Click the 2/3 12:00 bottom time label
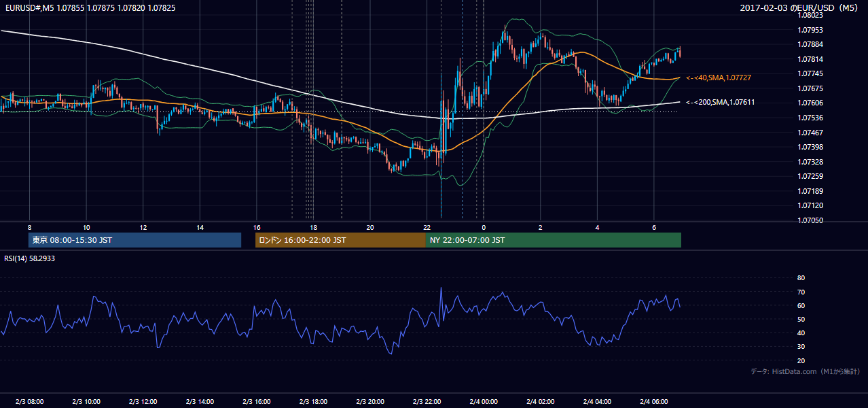868x408 pixels. pos(143,402)
